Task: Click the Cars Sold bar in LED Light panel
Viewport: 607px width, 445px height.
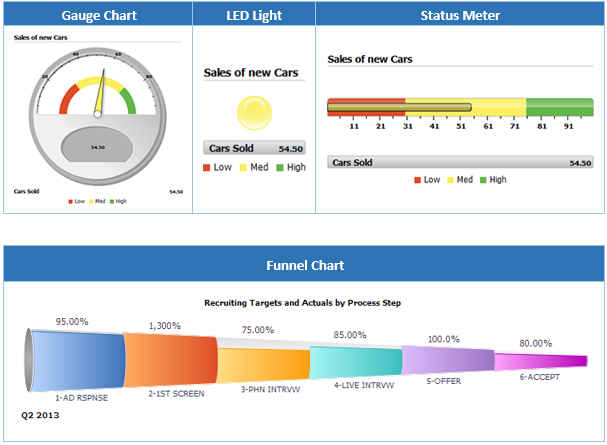Action: 254,148
